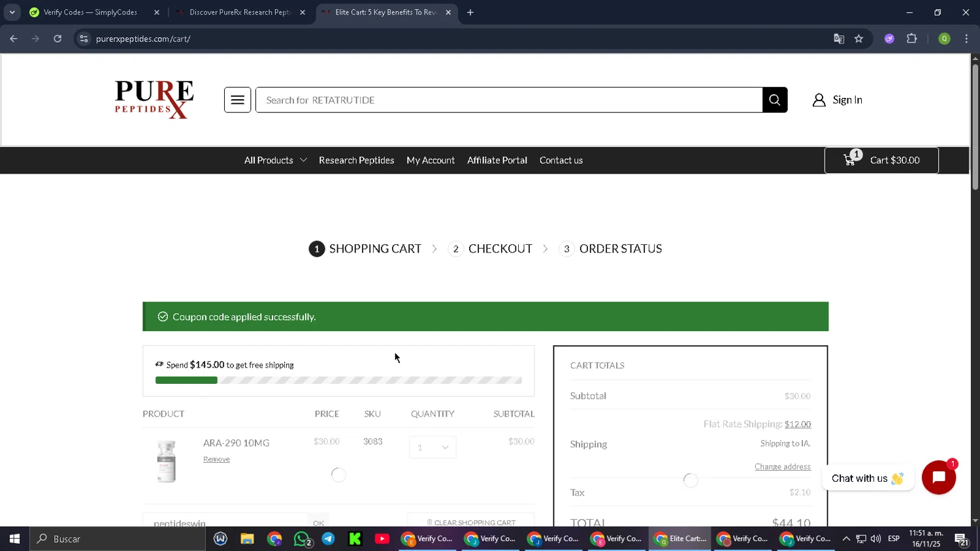
Task: Switch to Elite Cart taskbar window
Action: coord(680,539)
